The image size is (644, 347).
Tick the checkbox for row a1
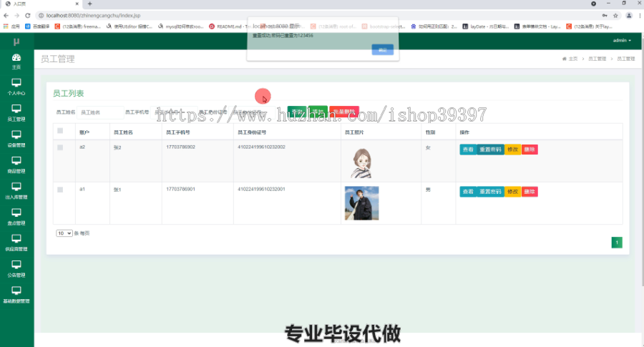pos(60,190)
